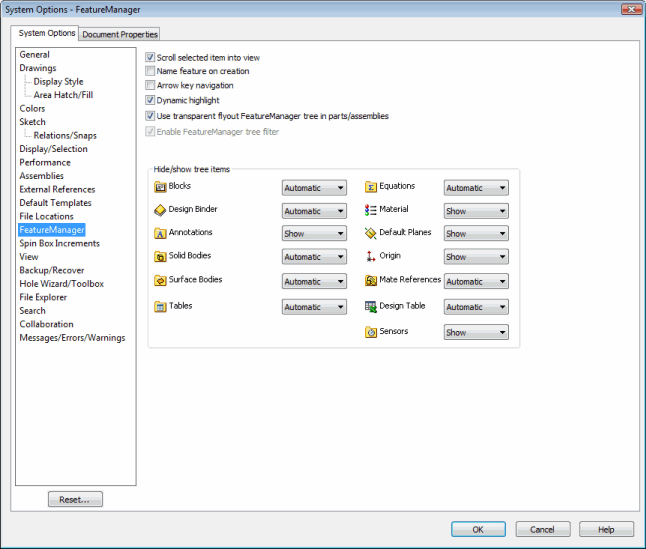Image resolution: width=646 pixels, height=549 pixels.
Task: Open the Collaboration options page
Action: pos(47,324)
